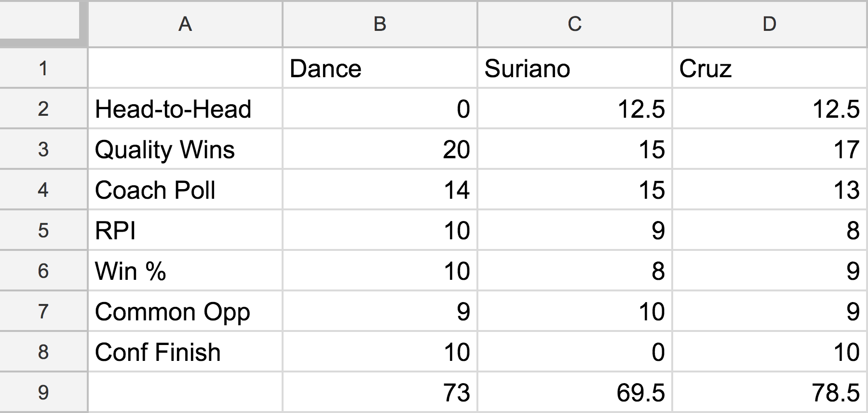
Task: Select row 1 header
Action: pyautogui.click(x=43, y=68)
